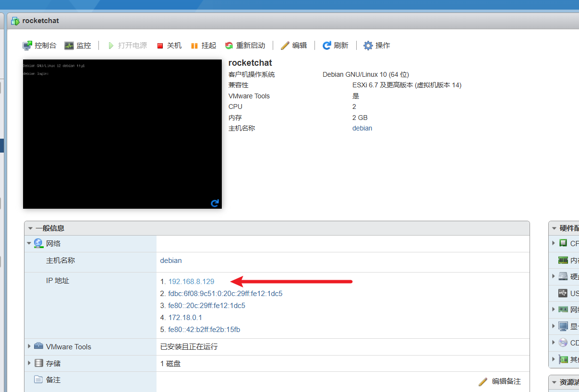
Task: Click the 网络 globe icon
Action: [x=38, y=243]
